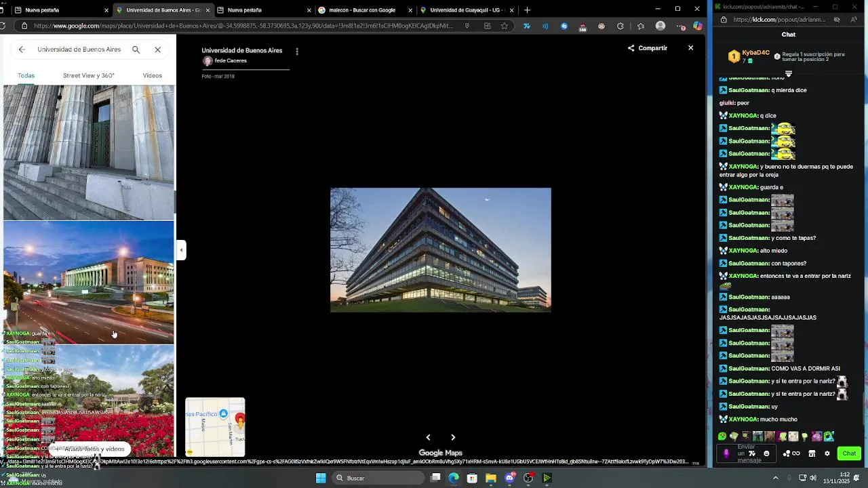Add this page to favorites star
The height and width of the screenshot is (488, 868).
point(504,26)
